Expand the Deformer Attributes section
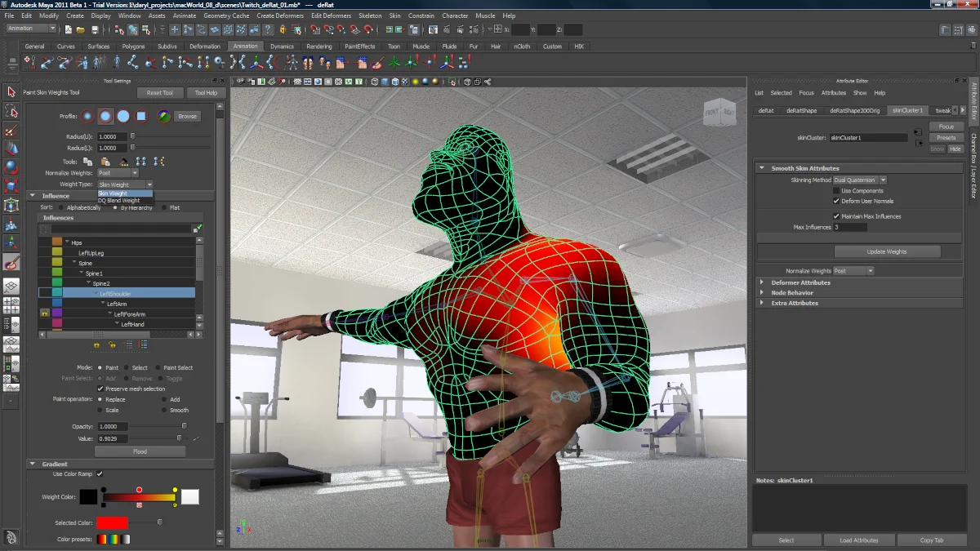Image resolution: width=980 pixels, height=551 pixels. tap(762, 282)
